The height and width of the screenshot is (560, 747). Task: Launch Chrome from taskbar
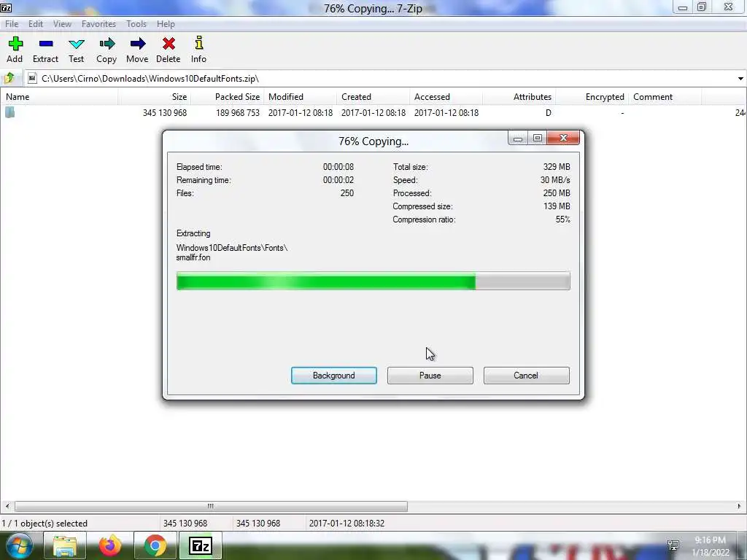(x=155, y=545)
